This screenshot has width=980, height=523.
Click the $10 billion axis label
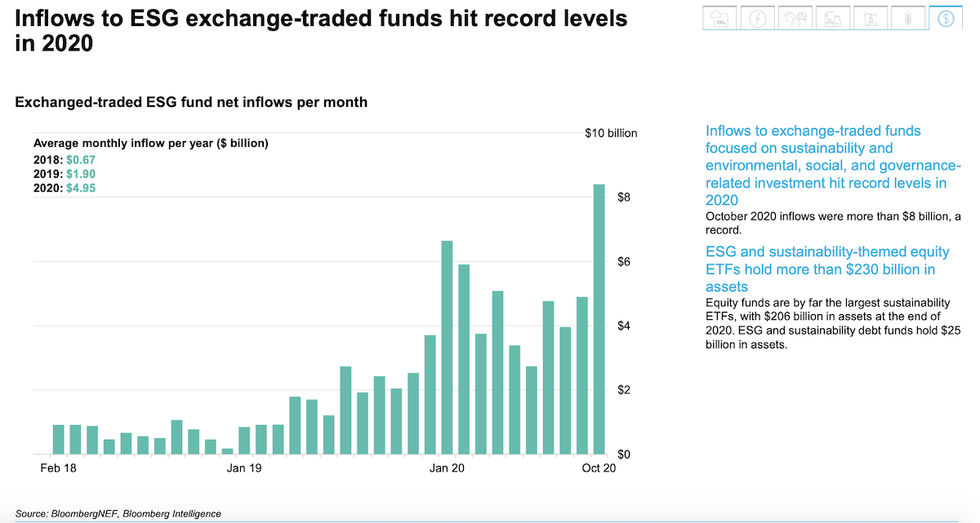pyautogui.click(x=611, y=133)
